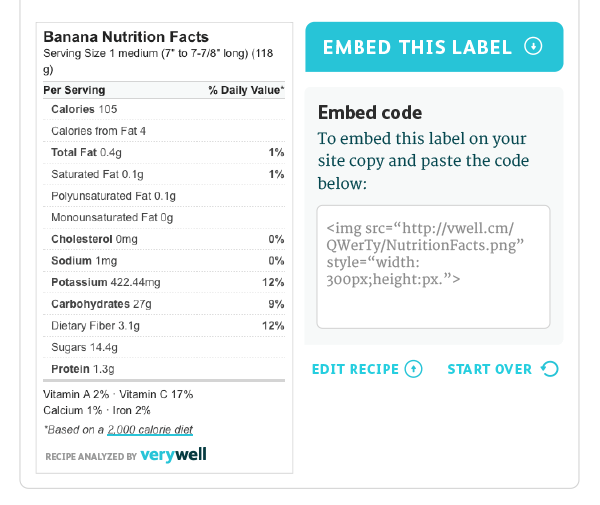
Task: Click the Dietary Fiber 12% value
Action: [273, 326]
